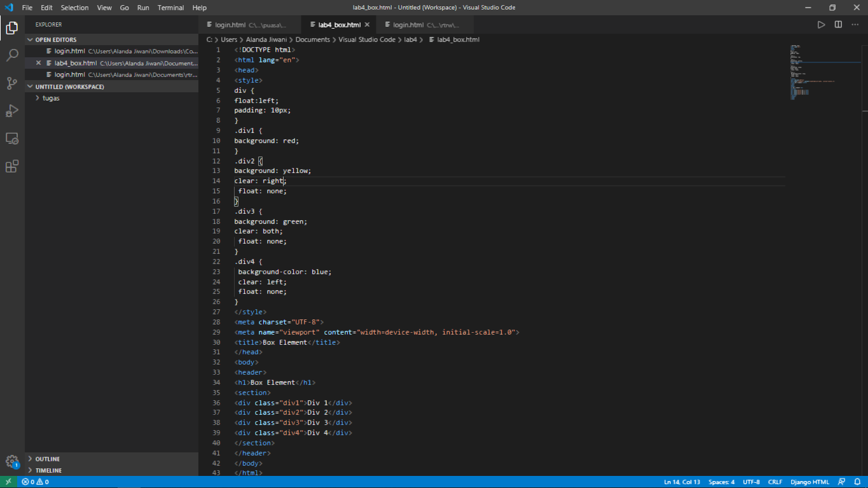Viewport: 868px width, 488px height.
Task: Click the feedback icon in status bar
Action: coord(841,482)
